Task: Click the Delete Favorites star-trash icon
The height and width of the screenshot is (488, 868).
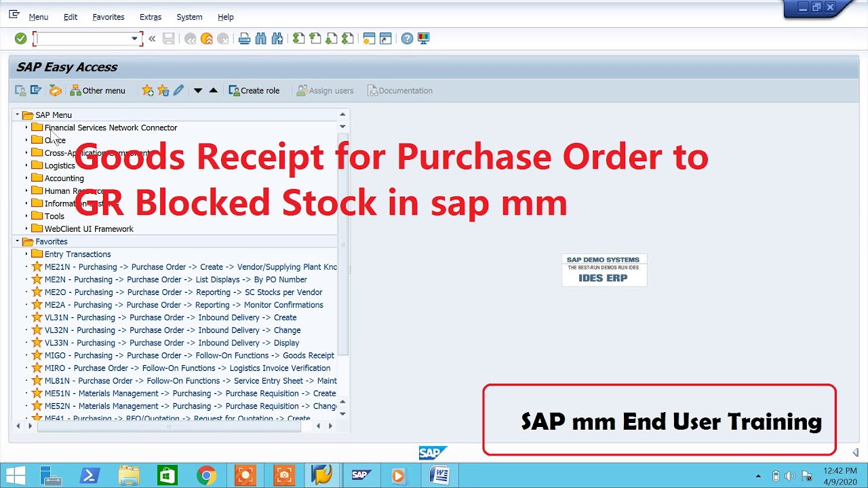Action: click(x=163, y=90)
